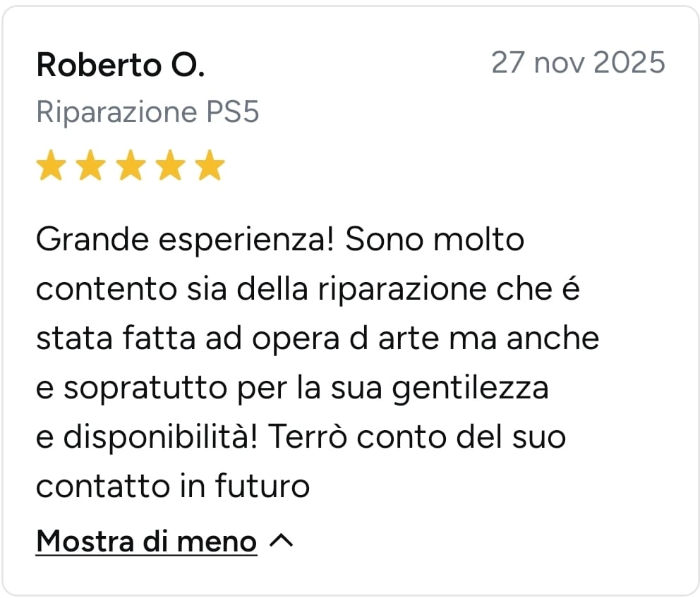Click the reviewer name Roberto O.

click(120, 65)
